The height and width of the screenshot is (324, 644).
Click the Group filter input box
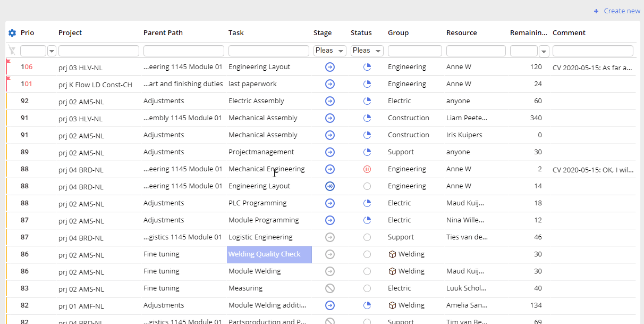(x=415, y=51)
